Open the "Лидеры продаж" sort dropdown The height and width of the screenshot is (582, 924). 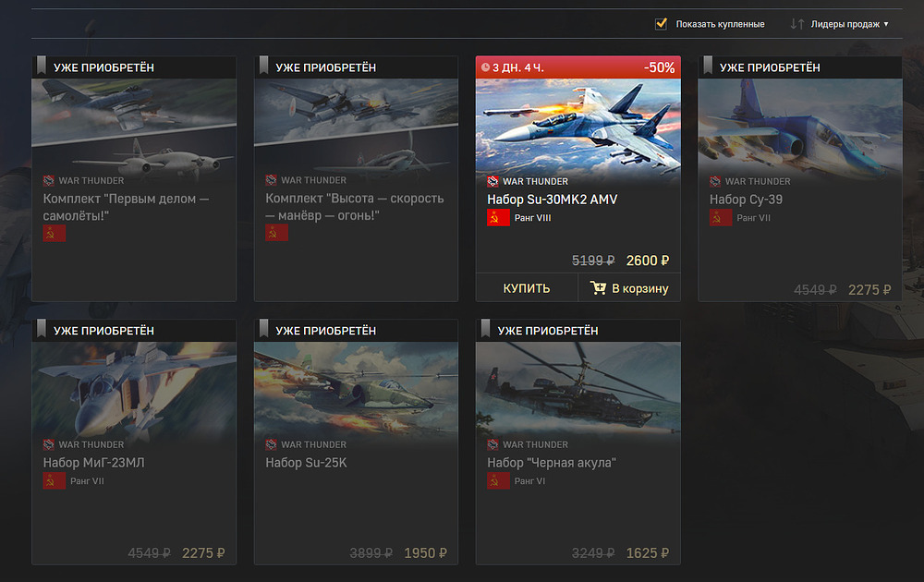tap(849, 24)
